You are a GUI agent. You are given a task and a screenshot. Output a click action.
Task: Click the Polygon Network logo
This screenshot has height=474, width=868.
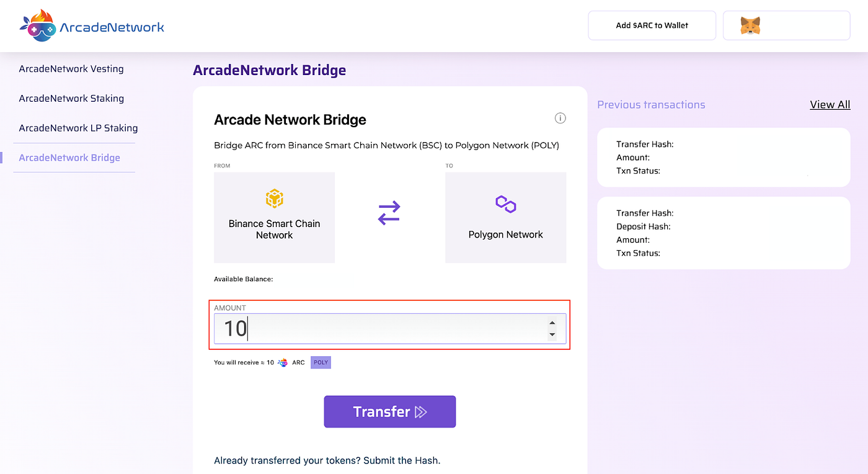(x=506, y=204)
